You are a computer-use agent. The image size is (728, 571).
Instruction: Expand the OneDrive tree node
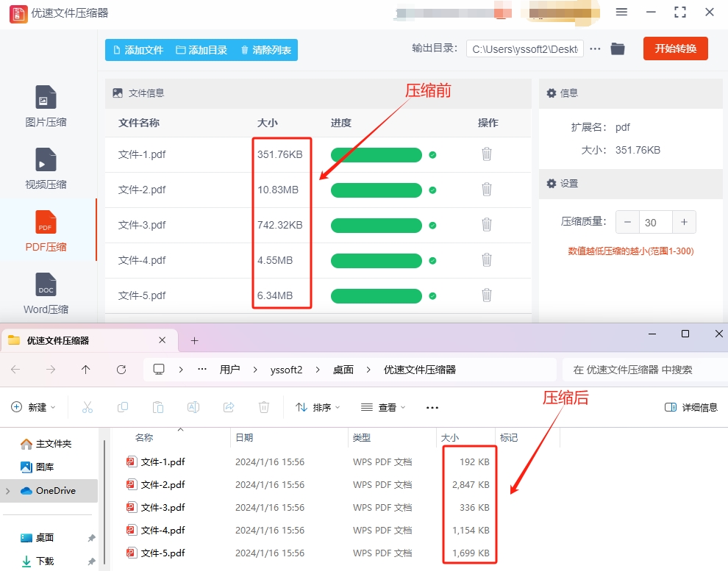point(7,491)
